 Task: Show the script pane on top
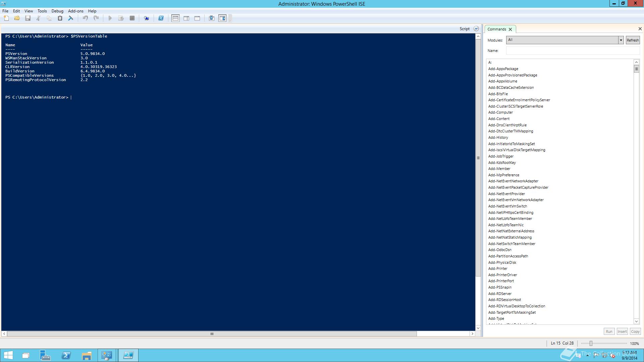tap(175, 18)
